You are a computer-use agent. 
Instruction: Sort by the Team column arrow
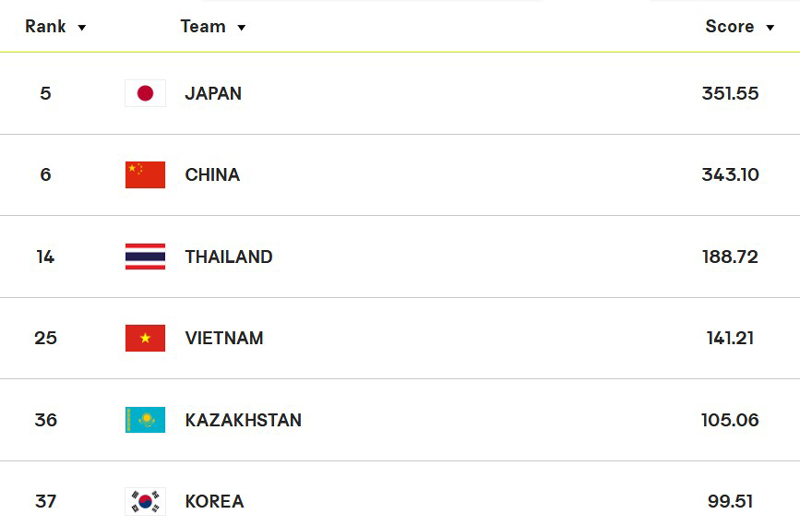coord(241,28)
